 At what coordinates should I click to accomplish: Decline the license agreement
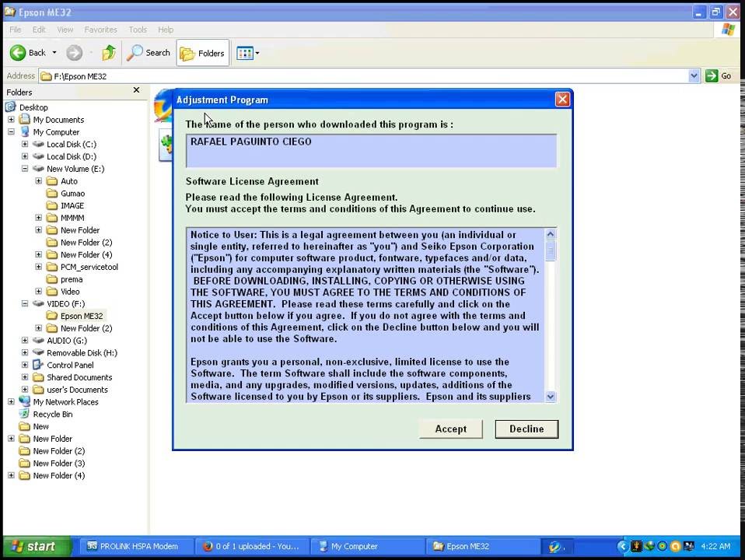(x=526, y=429)
